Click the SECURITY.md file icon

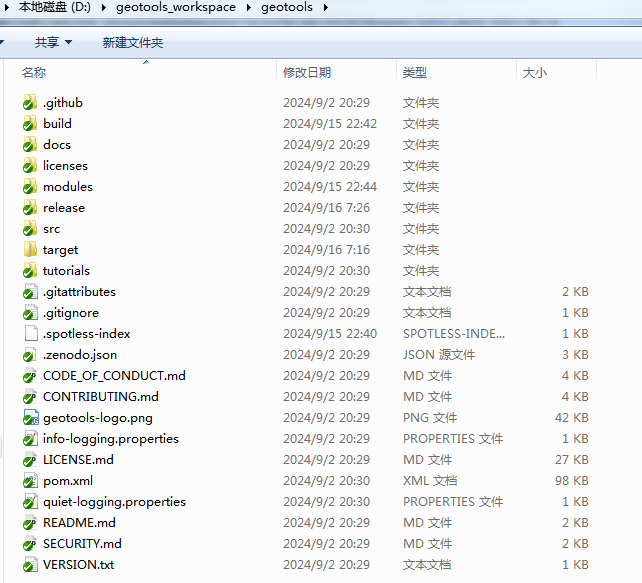click(x=30, y=544)
